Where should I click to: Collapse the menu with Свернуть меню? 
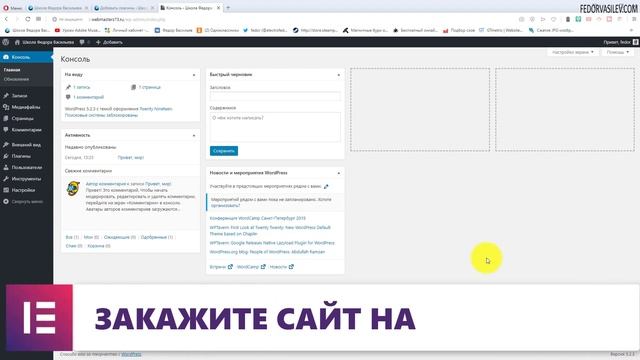click(x=23, y=202)
